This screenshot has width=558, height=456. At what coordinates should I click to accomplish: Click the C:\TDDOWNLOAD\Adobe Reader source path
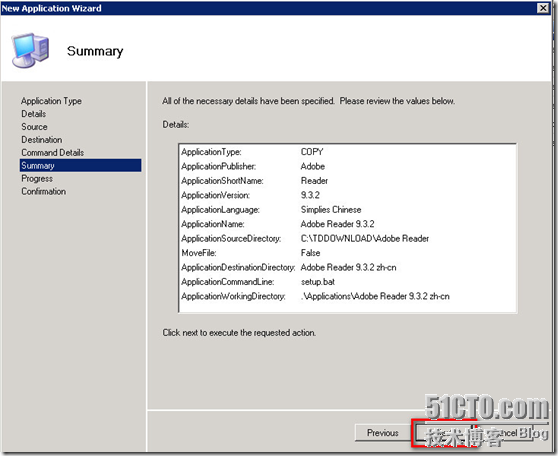[x=365, y=239]
